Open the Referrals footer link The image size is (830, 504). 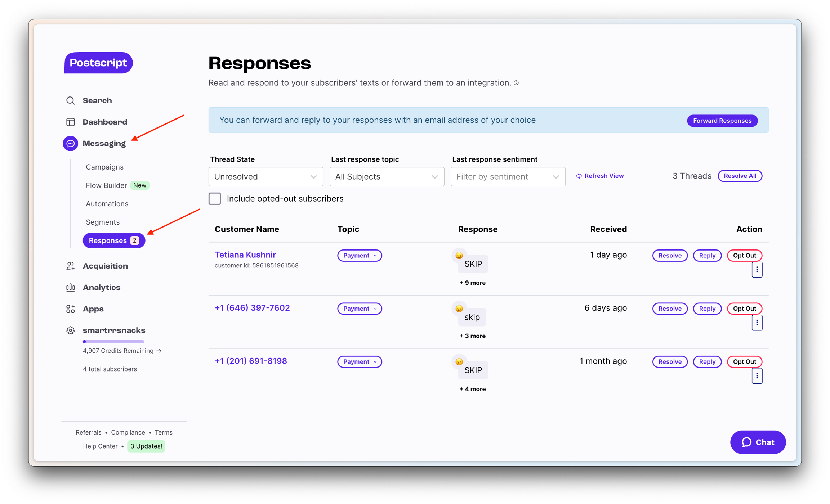tap(88, 432)
